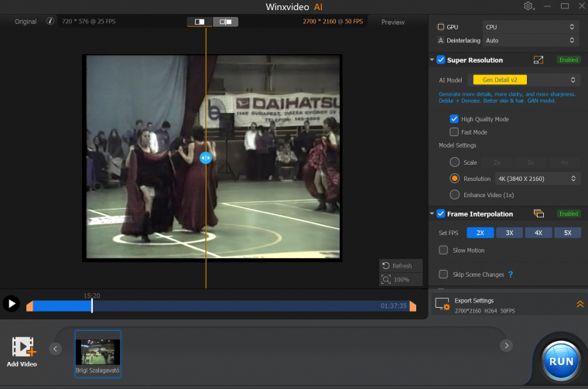Click the Add Video icon
This screenshot has height=389, width=588.
point(22,348)
